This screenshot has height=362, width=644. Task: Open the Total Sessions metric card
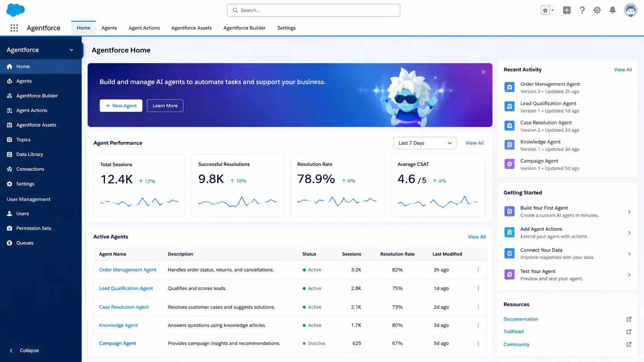pyautogui.click(x=139, y=185)
